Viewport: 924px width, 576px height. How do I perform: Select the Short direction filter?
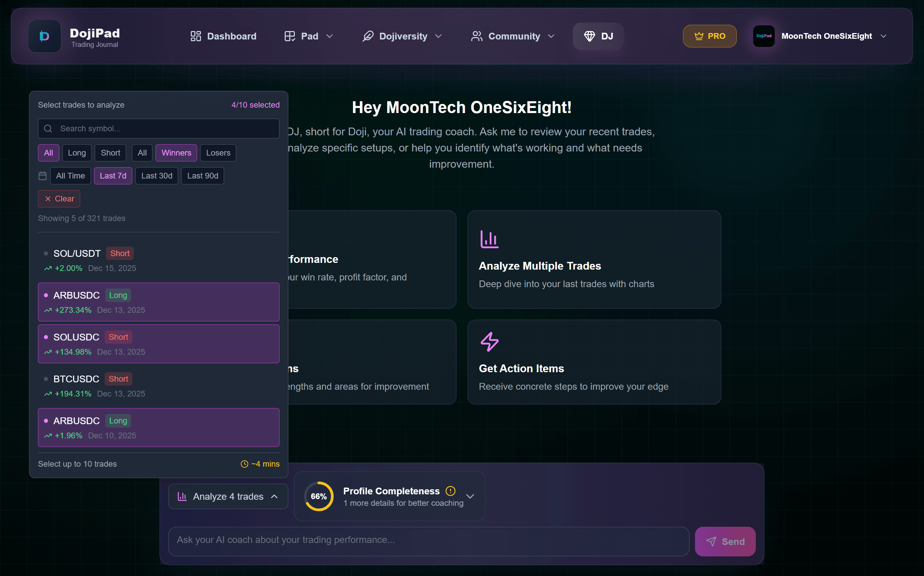(110, 153)
